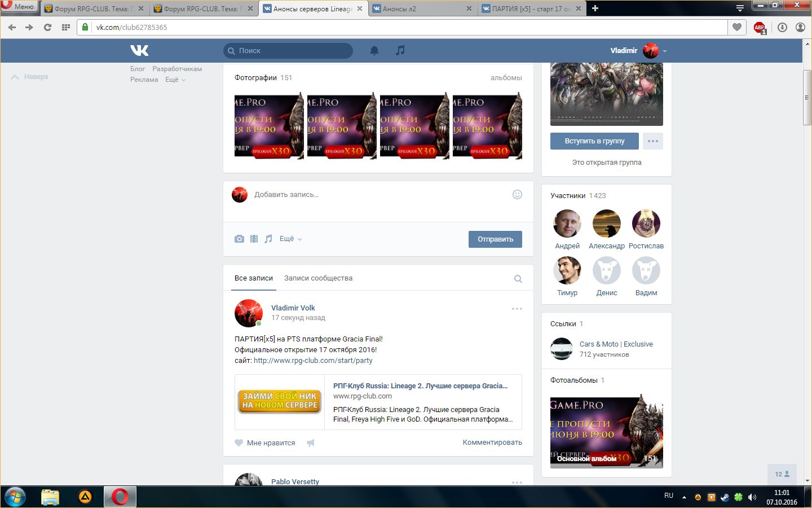Open the Участники members heading
Image resolution: width=812 pixels, height=508 pixels.
(570, 195)
